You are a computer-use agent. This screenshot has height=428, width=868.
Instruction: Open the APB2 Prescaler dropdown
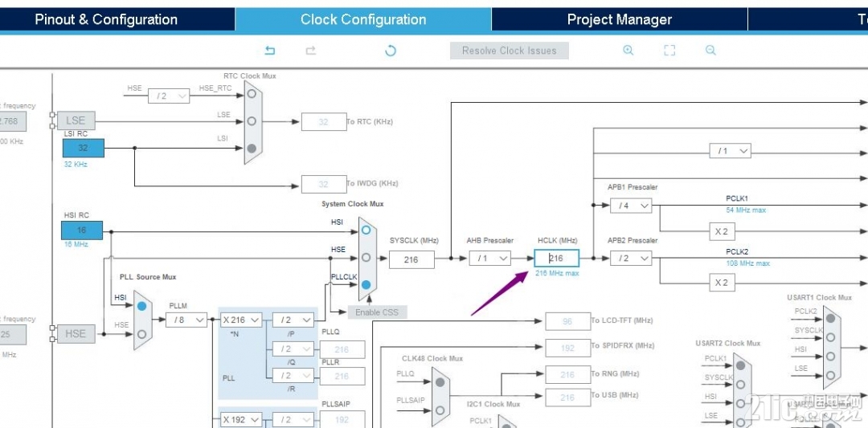pos(631,259)
